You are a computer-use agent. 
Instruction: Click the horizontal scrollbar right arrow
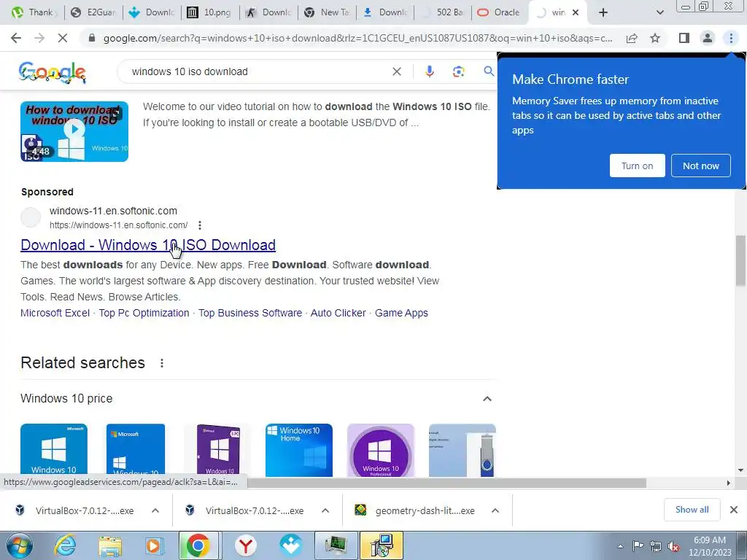(729, 483)
